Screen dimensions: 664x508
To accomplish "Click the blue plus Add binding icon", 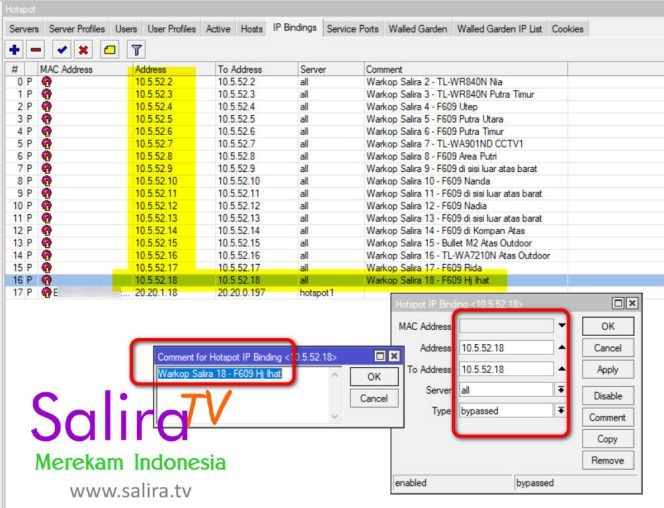I will point(14,49).
